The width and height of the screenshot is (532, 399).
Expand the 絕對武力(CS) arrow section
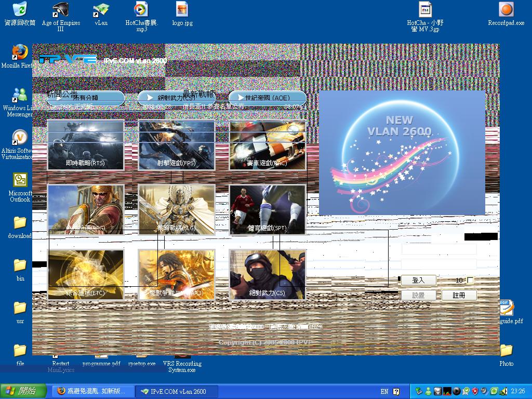[x=177, y=98]
